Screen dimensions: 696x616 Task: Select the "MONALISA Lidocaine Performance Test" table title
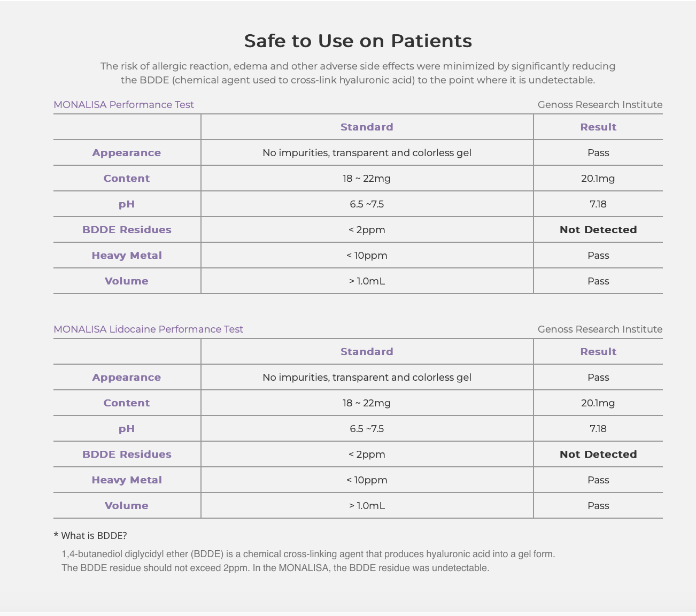coord(148,329)
